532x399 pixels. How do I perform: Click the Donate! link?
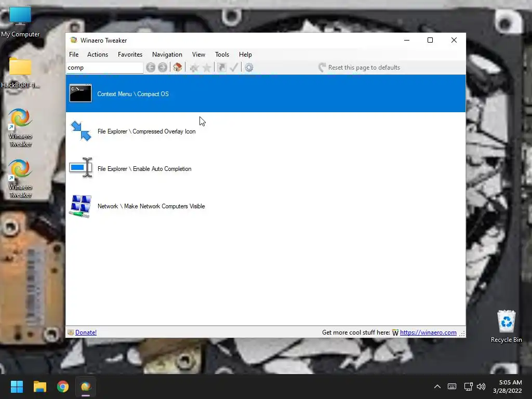click(86, 332)
